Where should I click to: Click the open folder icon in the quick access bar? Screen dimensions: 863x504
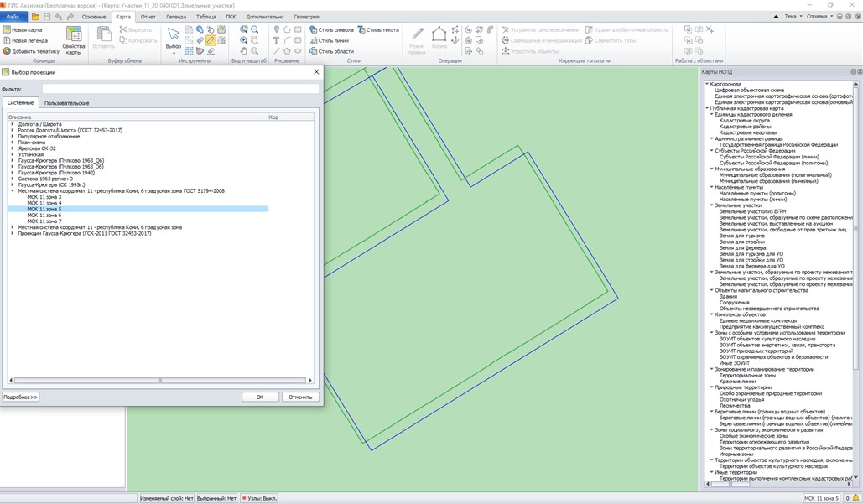click(36, 17)
